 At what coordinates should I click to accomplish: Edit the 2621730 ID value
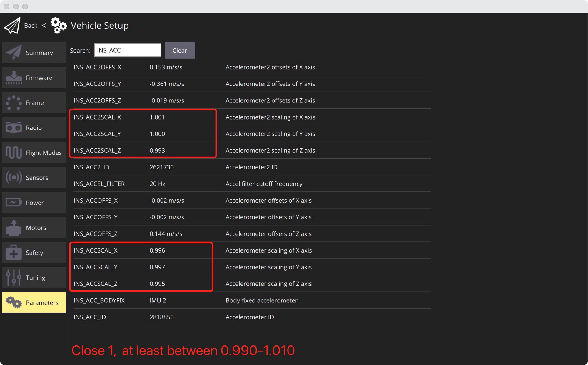162,167
